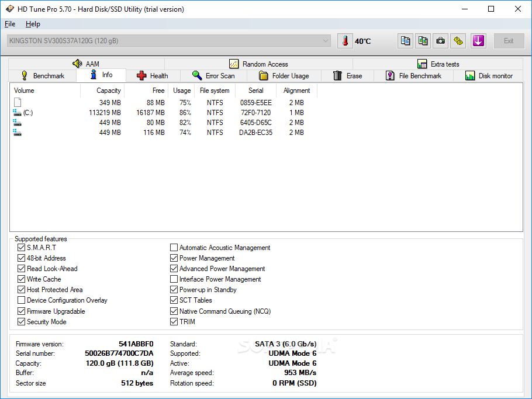Screen dimensions: 532x399
Task: Click the Extra tests icon
Action: [422, 64]
